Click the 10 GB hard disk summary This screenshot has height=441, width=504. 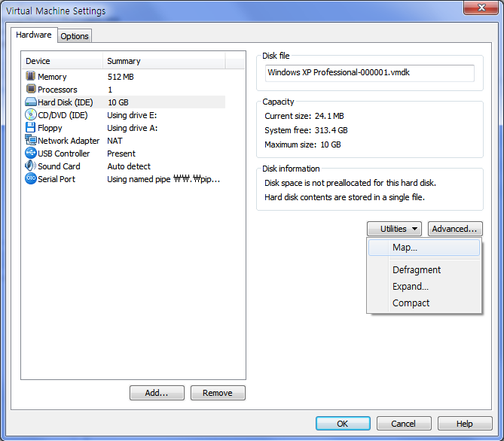[x=118, y=102]
